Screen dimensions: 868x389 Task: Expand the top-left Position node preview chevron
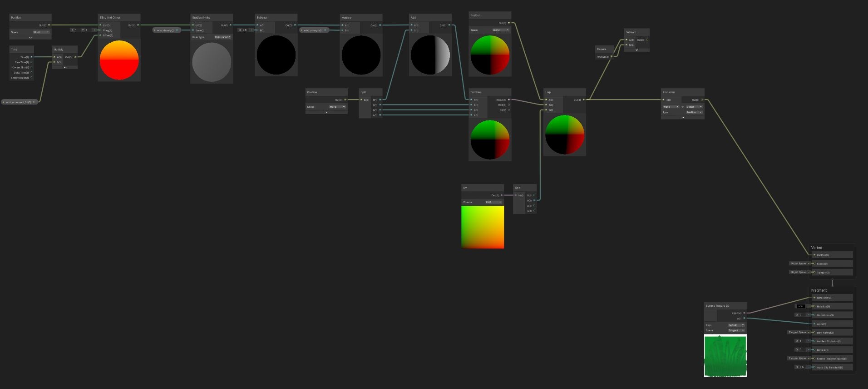pyautogui.click(x=30, y=38)
